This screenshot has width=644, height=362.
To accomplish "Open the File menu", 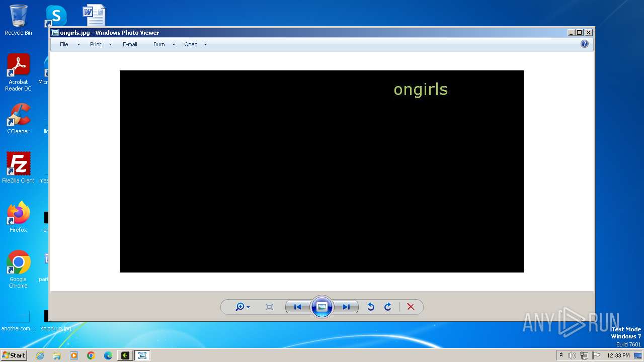I will [x=64, y=44].
